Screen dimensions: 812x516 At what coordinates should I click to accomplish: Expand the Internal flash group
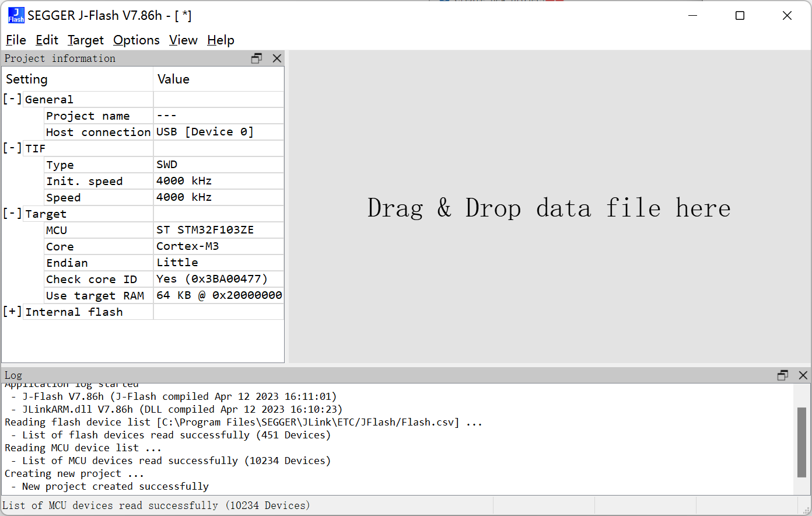(x=12, y=312)
